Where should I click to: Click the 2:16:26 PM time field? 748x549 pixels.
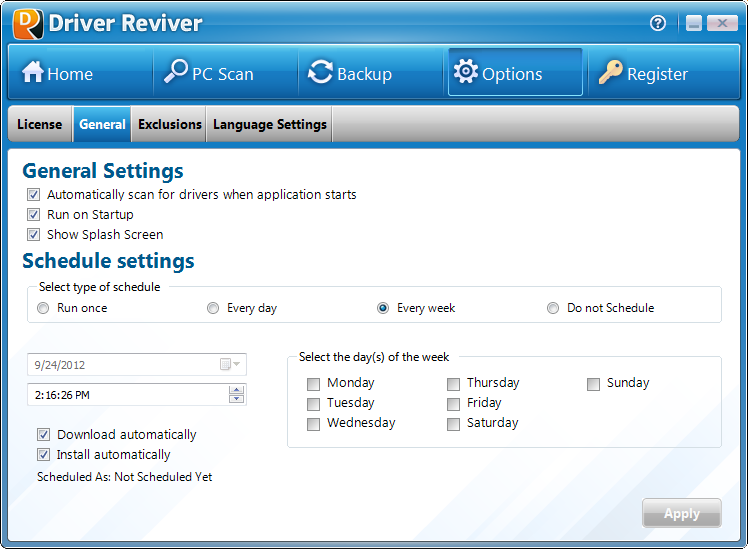(x=137, y=394)
